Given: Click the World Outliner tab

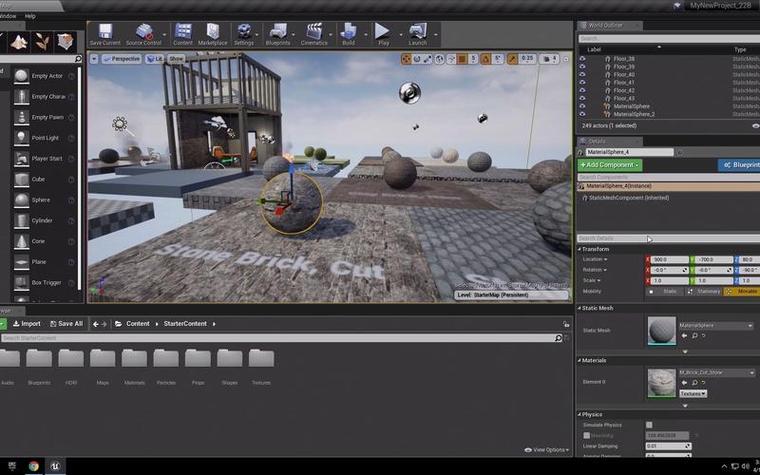Looking at the screenshot, I should click(x=609, y=26).
